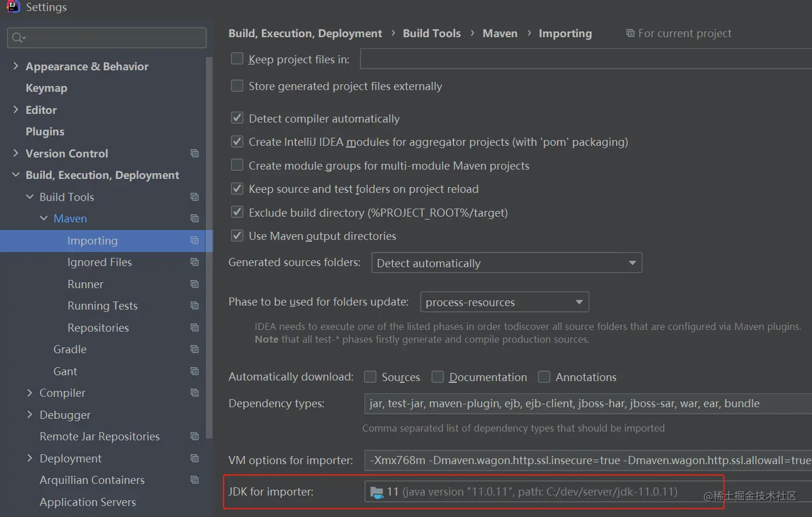812x517 pixels.
Task: Select Repositories under Maven
Action: [98, 328]
